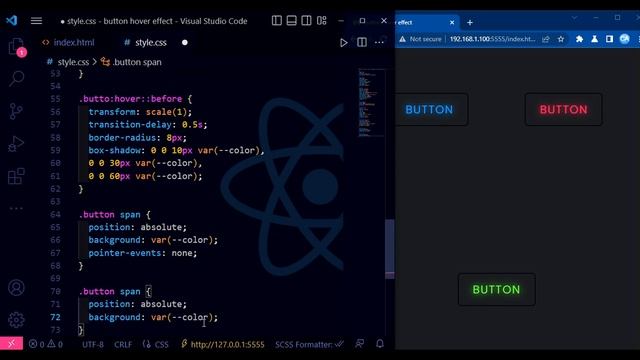Click the transition-delay line in the editor

(148, 124)
